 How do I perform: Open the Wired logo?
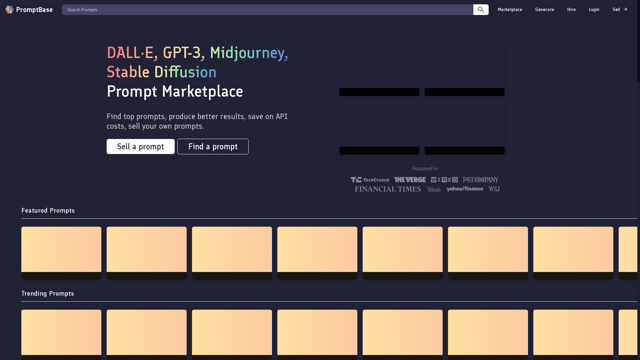tap(444, 180)
